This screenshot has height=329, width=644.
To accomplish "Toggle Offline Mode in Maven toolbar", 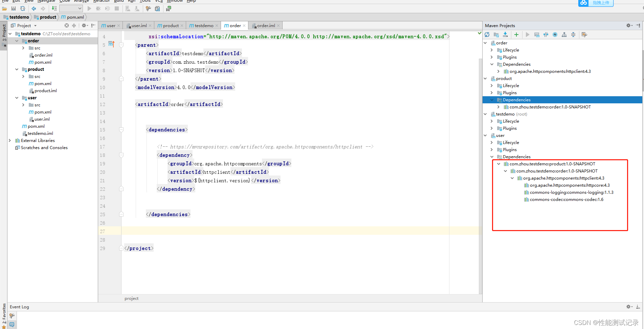I will point(546,35).
